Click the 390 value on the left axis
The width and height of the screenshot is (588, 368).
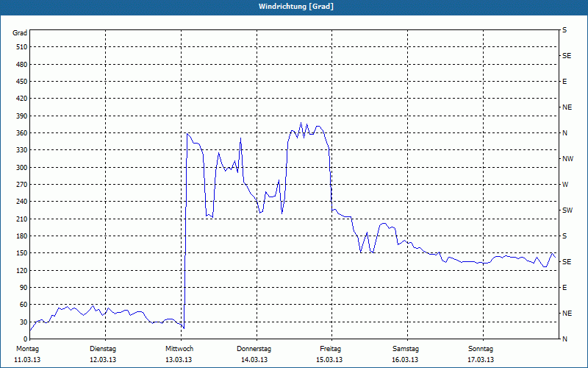pyautogui.click(x=22, y=116)
